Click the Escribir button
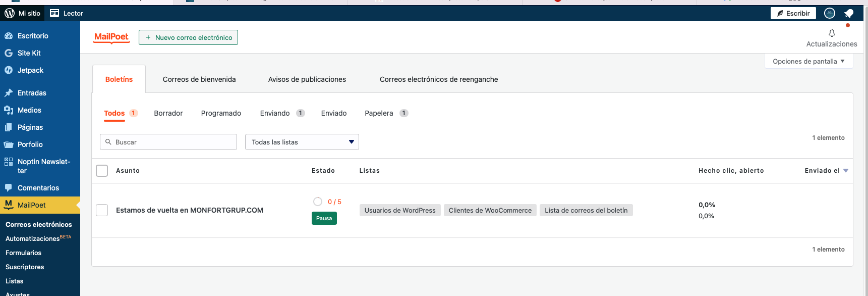The width and height of the screenshot is (868, 296). click(x=793, y=13)
